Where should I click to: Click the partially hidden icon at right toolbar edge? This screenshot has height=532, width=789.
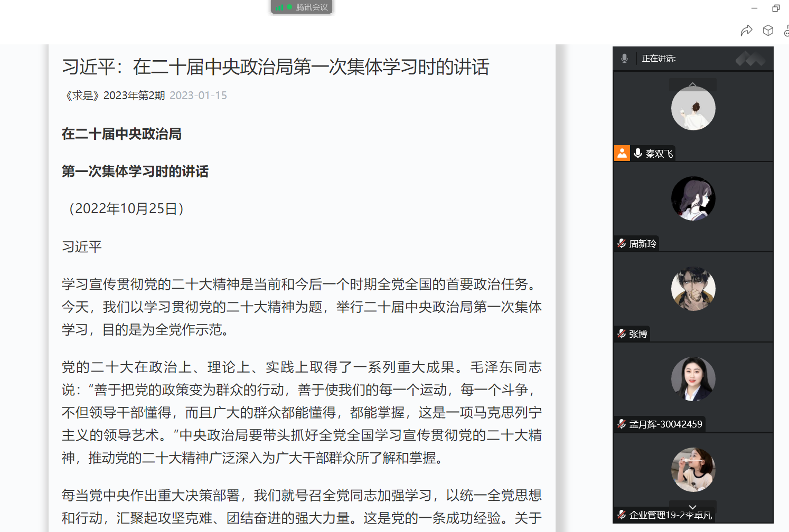coord(786,31)
